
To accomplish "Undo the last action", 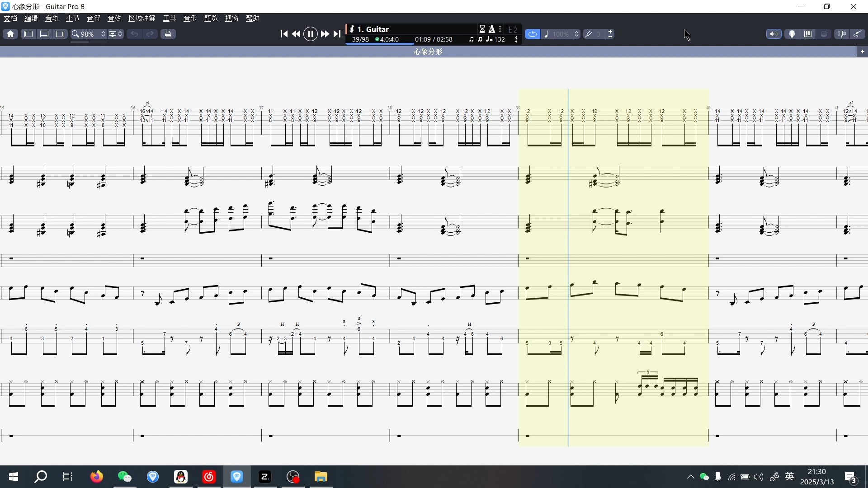I will pos(134,34).
